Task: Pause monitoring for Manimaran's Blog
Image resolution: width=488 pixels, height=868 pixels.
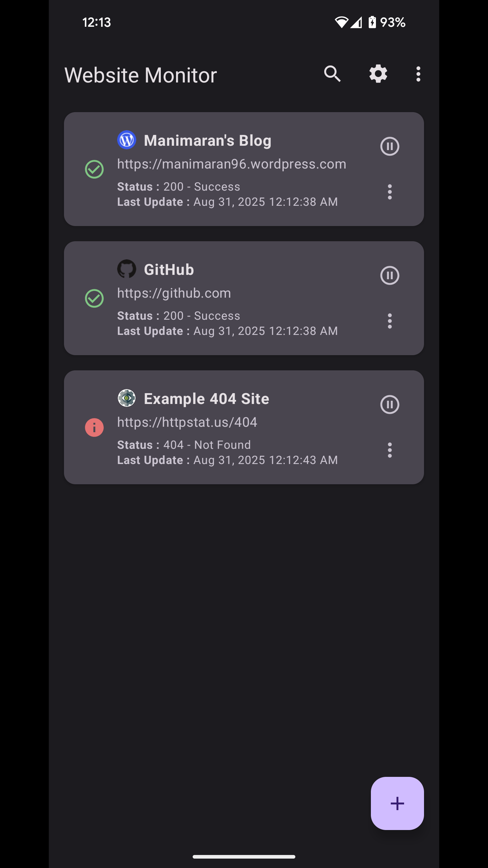Action: click(390, 146)
